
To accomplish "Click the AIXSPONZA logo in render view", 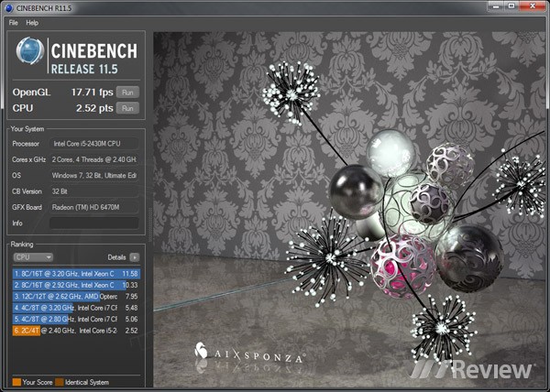I will [x=249, y=354].
